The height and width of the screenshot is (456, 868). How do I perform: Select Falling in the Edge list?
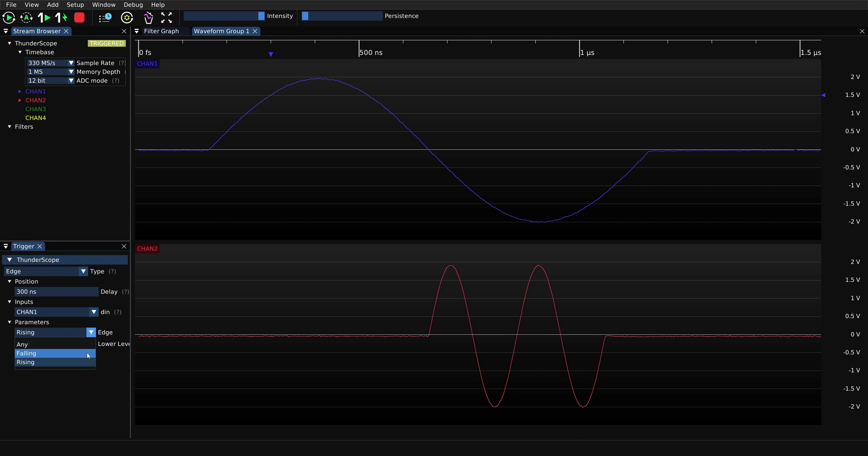click(55, 353)
